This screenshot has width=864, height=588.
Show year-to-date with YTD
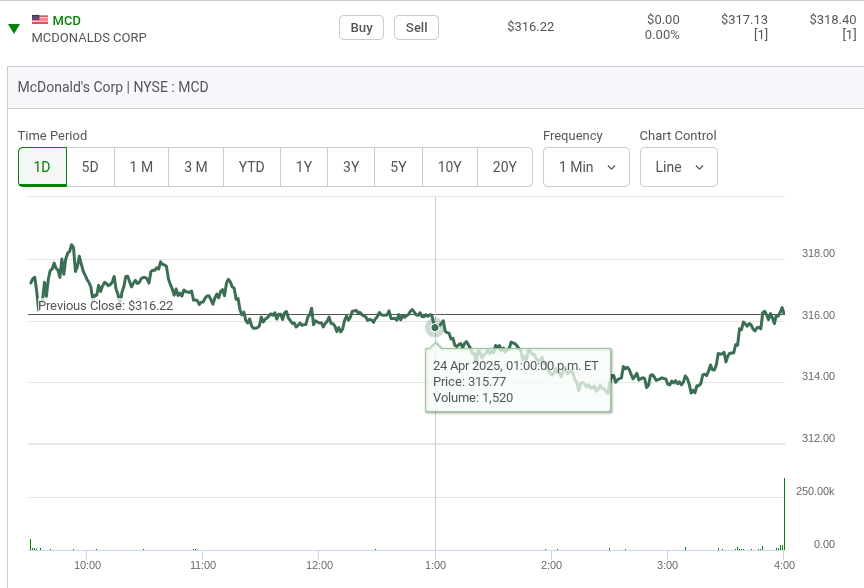click(252, 167)
